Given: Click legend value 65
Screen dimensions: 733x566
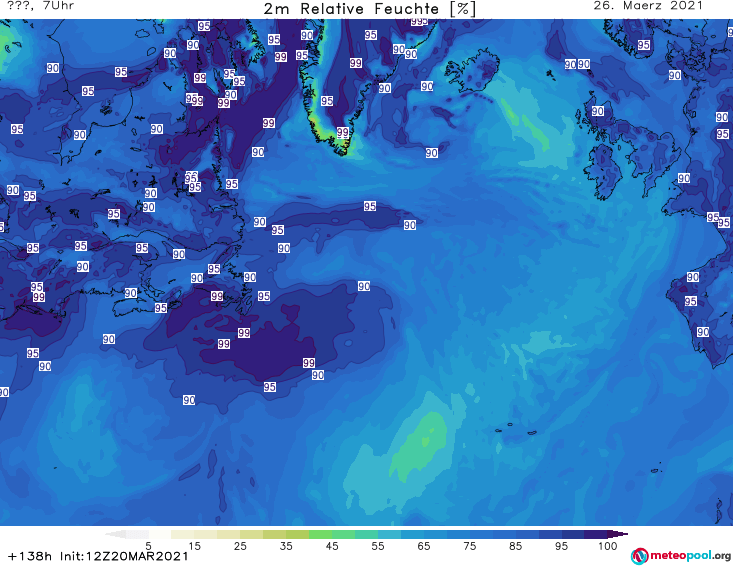Looking at the screenshot, I should (424, 545).
